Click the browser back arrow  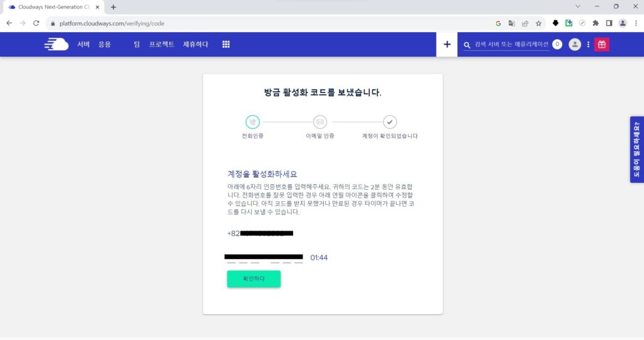click(x=9, y=23)
